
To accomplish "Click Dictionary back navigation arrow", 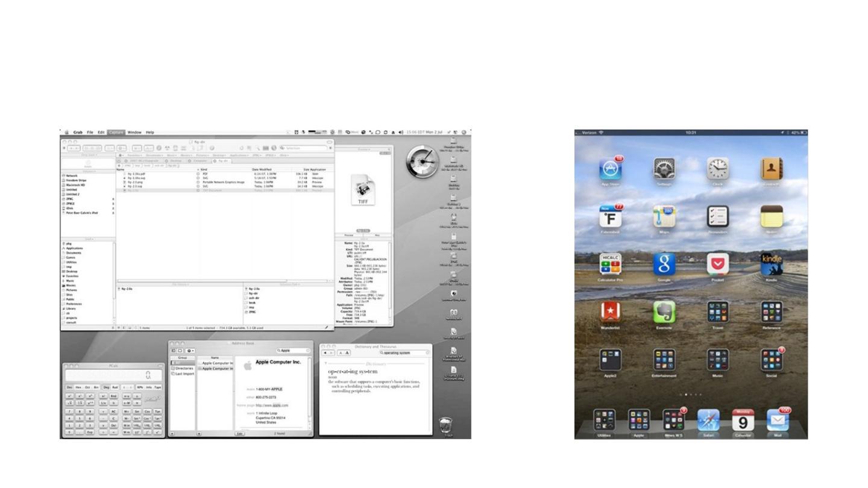I will pos(325,353).
